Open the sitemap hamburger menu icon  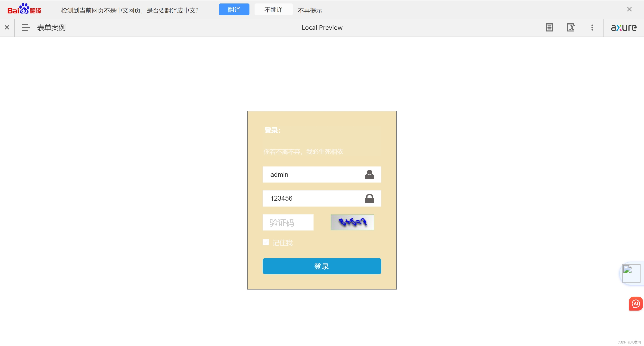25,28
